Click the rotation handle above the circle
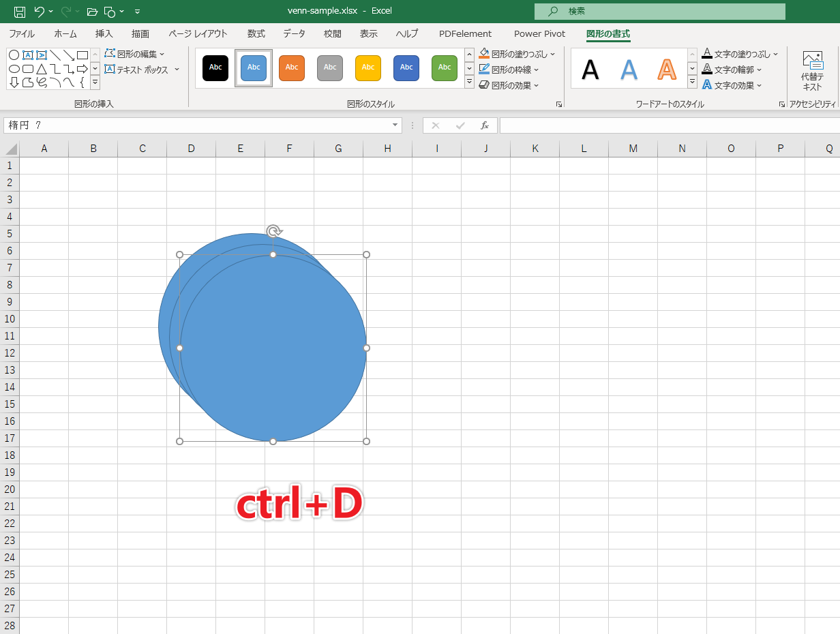Screen dimensions: 840x634 273,231
